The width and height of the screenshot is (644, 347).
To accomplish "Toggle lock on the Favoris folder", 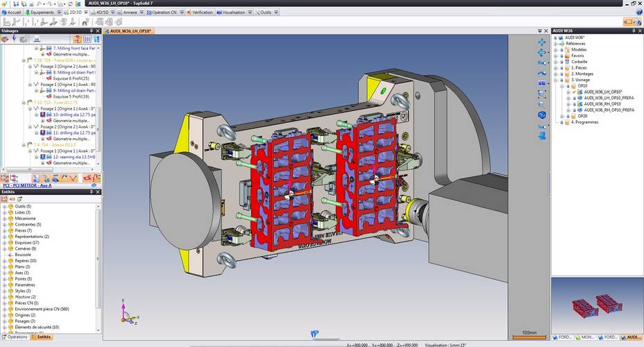I will (x=561, y=56).
